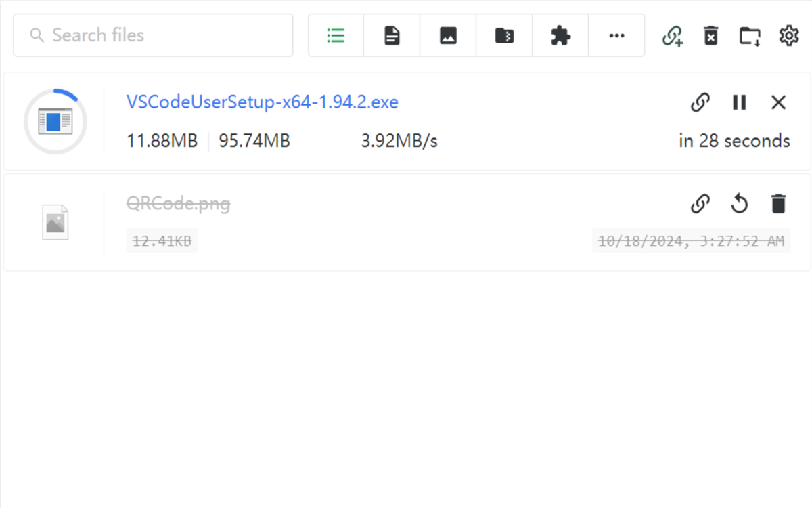Viewport: 812px width, 508px height.
Task: Click the magnifier icon in search box
Action: pos(37,35)
